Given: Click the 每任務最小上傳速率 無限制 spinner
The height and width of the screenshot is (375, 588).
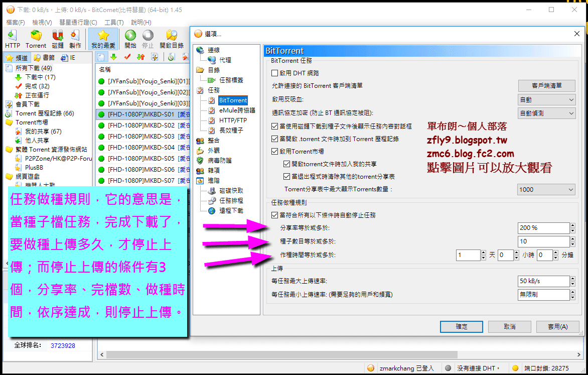Looking at the screenshot, I should click(x=572, y=295).
